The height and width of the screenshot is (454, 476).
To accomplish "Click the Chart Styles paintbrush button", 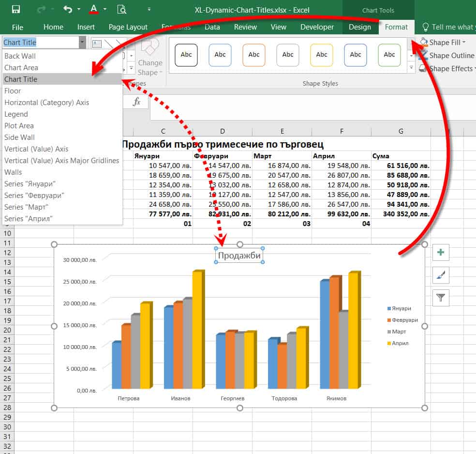I will pyautogui.click(x=441, y=275).
